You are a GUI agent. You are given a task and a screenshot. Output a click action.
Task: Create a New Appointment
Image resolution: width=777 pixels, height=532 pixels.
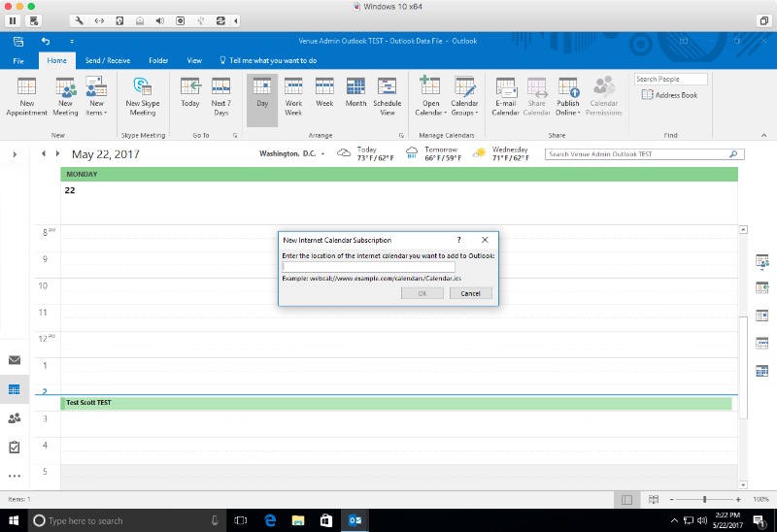[27, 97]
